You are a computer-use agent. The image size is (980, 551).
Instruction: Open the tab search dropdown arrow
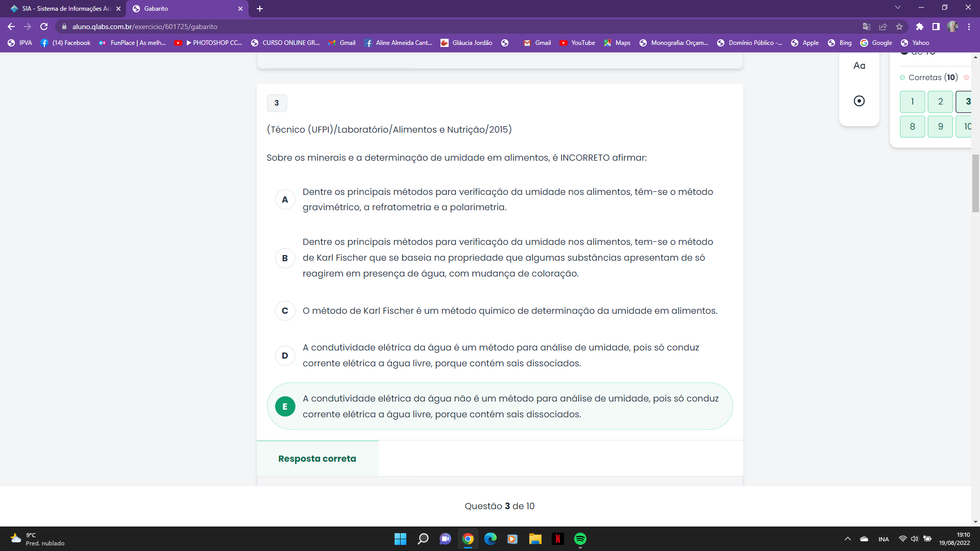point(897,8)
